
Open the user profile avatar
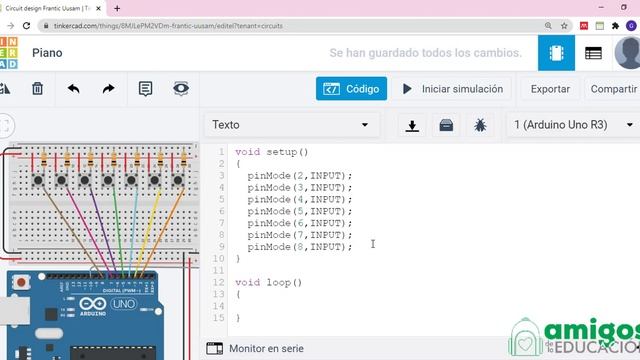click(x=628, y=53)
